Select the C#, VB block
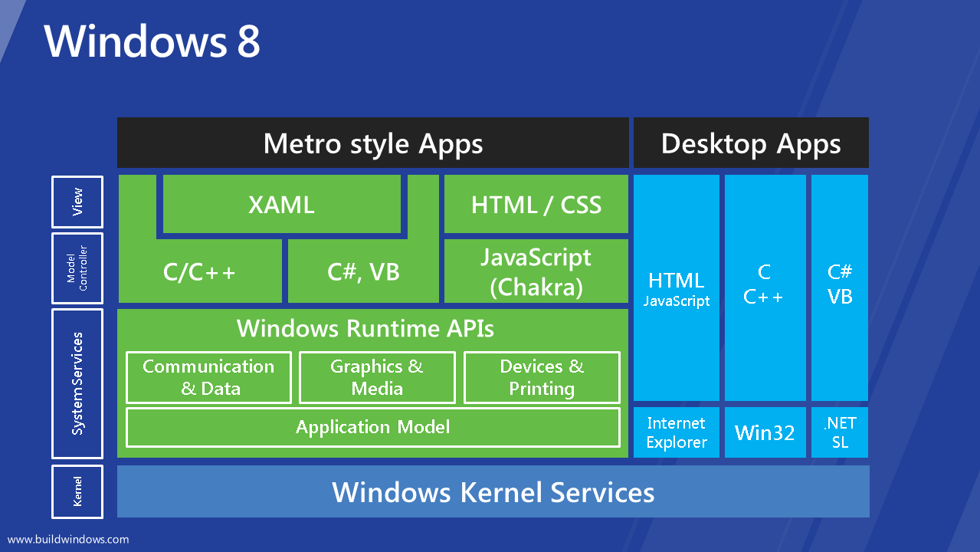980x552 pixels. click(362, 271)
